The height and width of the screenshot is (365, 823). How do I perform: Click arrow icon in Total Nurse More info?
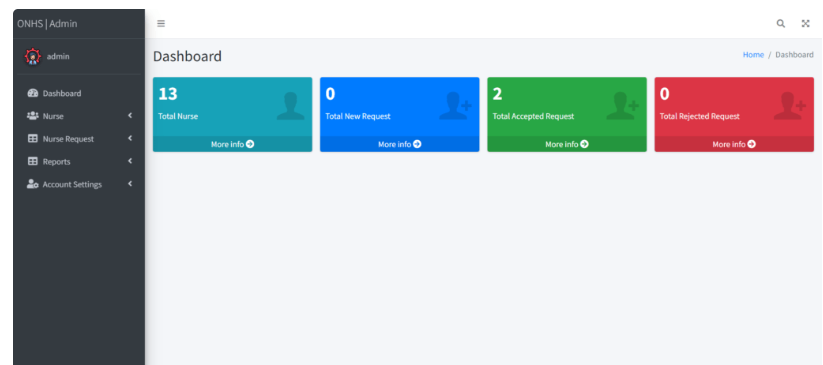click(250, 144)
